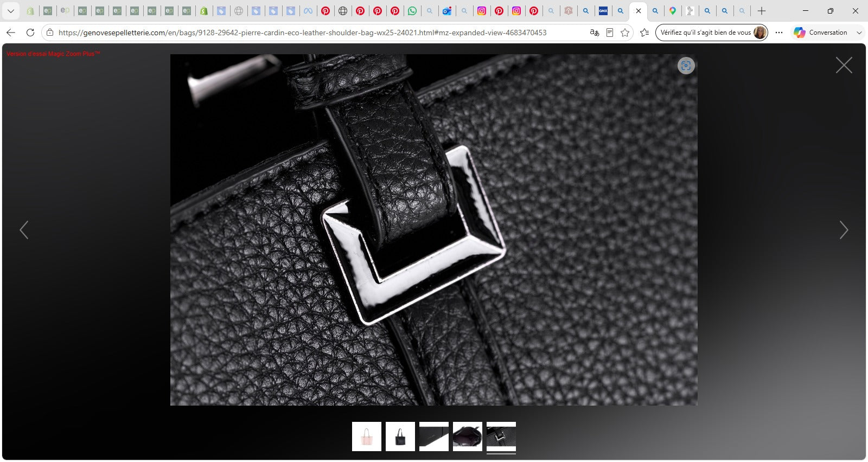Open the Copilot Conversation button
This screenshot has height=462, width=868.
coord(820,33)
